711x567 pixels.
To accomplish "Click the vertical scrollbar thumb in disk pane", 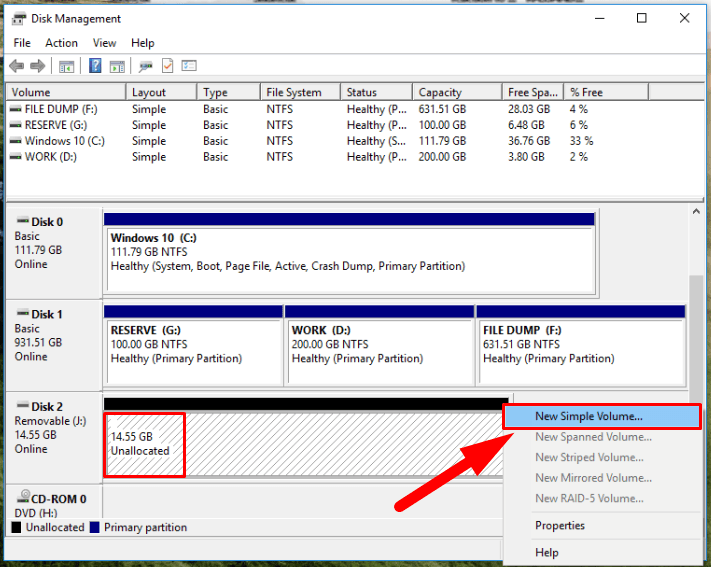I will pyautogui.click(x=696, y=338).
